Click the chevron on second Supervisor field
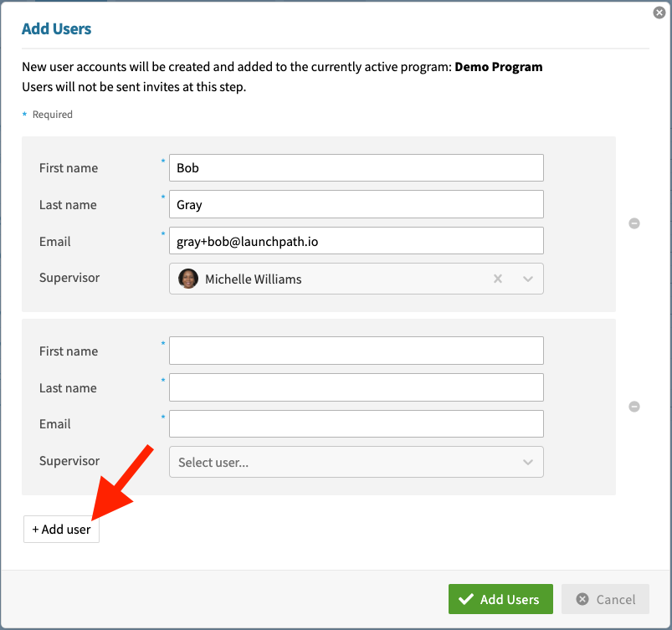672x630 pixels. (528, 462)
